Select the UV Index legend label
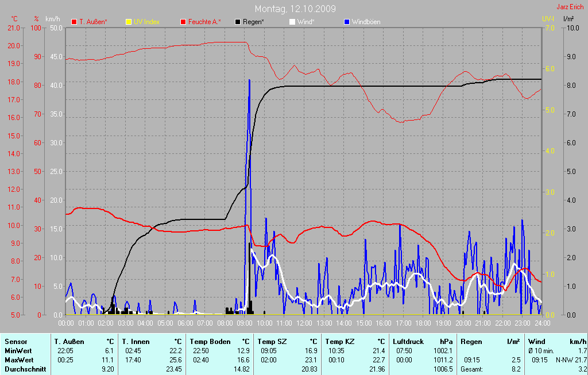Viewport: 588px width, 375px height. click(x=146, y=22)
